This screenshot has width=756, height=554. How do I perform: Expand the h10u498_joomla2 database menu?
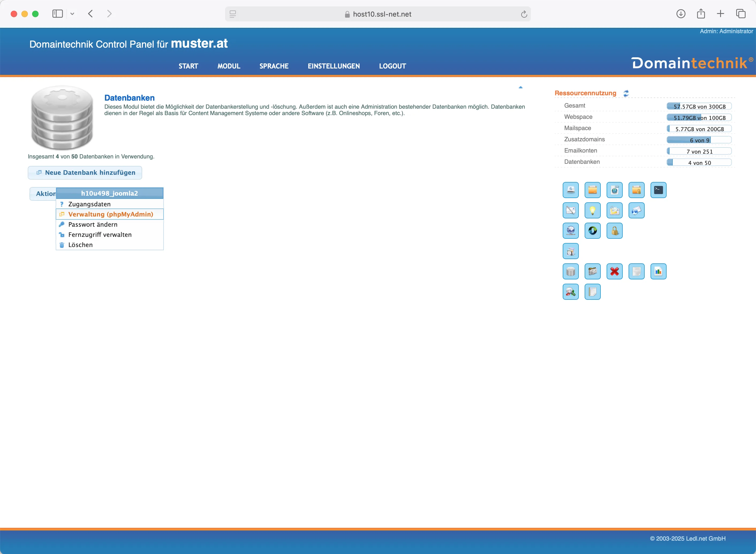click(x=110, y=193)
